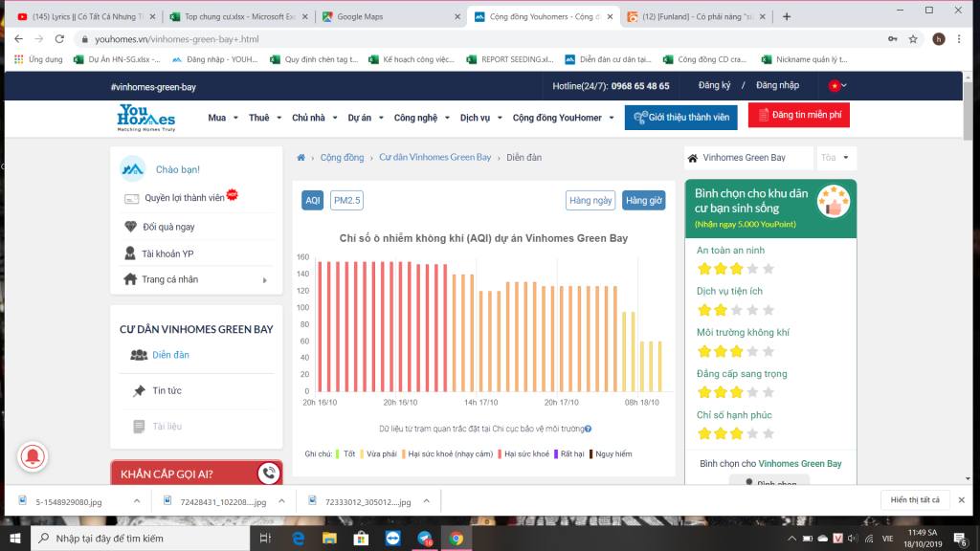Expand Trang cá nhân submenu arrow

265,280
